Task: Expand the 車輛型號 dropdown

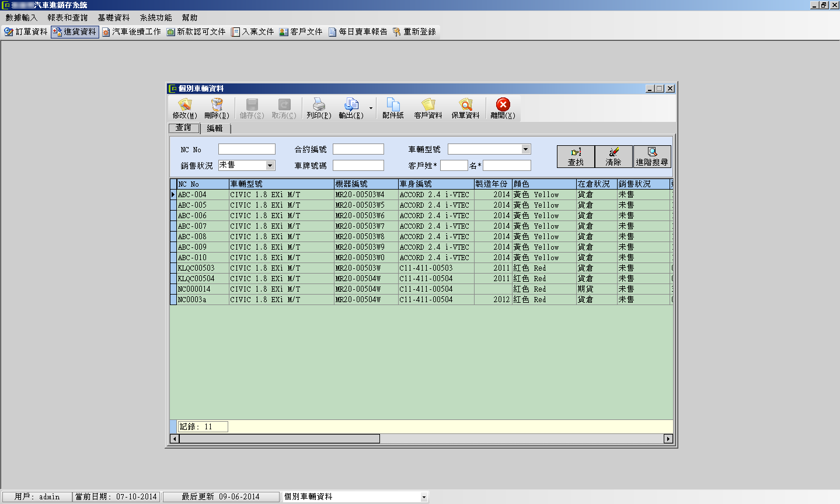Action: click(525, 149)
